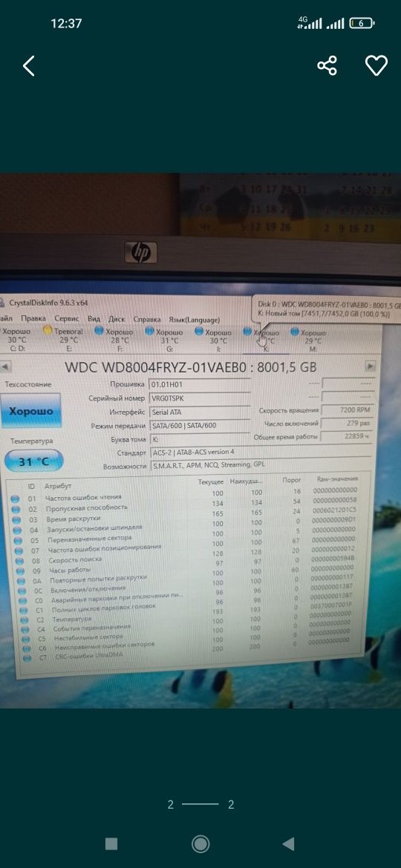Click the Raw-значения column header
Screen dimensions: 401x868
(336, 479)
